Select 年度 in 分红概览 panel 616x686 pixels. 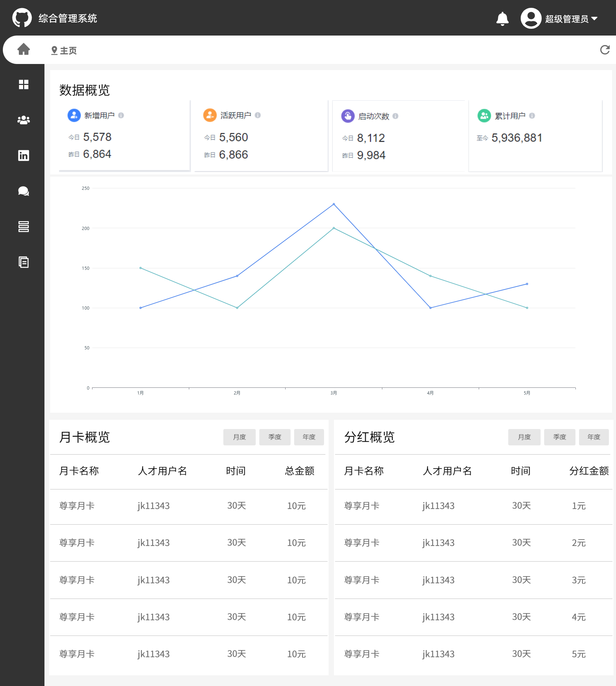point(594,437)
